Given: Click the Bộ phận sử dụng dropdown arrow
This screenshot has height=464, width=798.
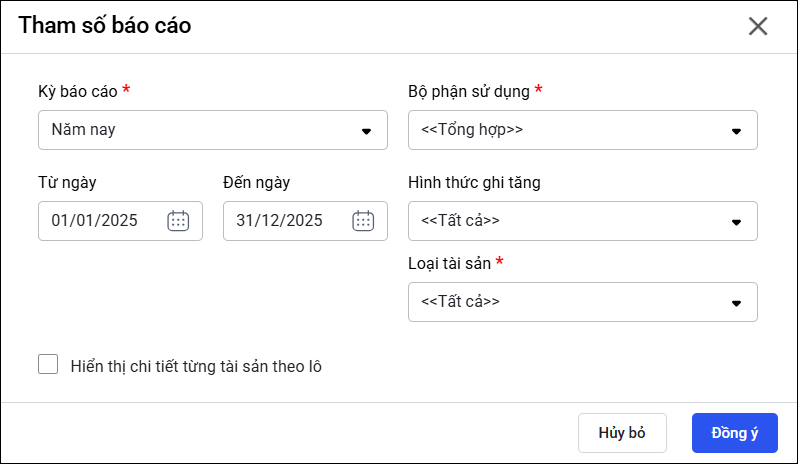Looking at the screenshot, I should (736, 130).
